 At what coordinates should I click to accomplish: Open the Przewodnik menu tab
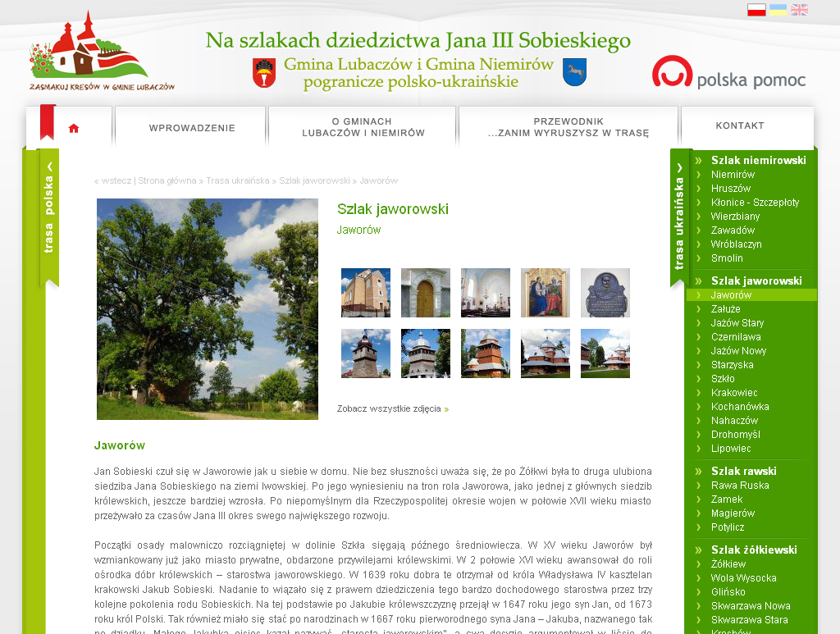(x=568, y=127)
